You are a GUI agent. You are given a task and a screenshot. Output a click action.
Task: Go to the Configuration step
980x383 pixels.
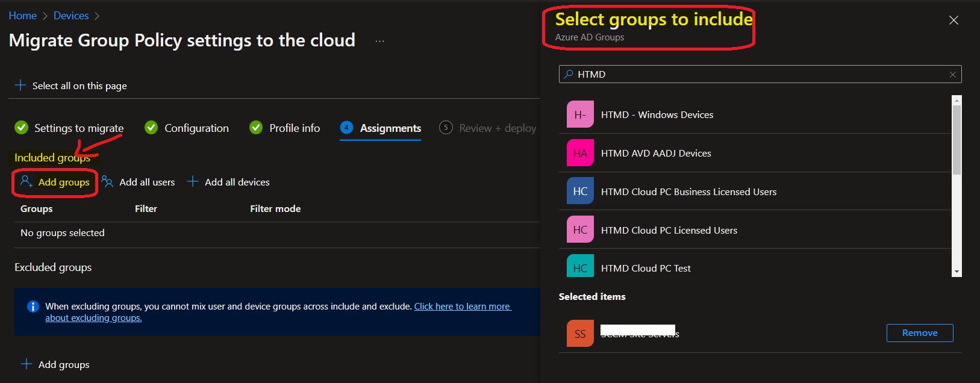(x=187, y=128)
